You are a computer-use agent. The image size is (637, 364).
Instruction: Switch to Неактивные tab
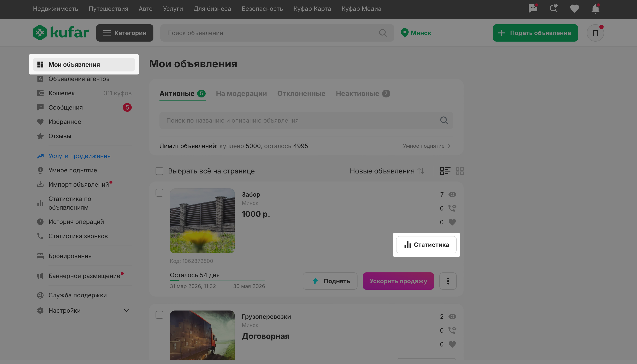[363, 94]
